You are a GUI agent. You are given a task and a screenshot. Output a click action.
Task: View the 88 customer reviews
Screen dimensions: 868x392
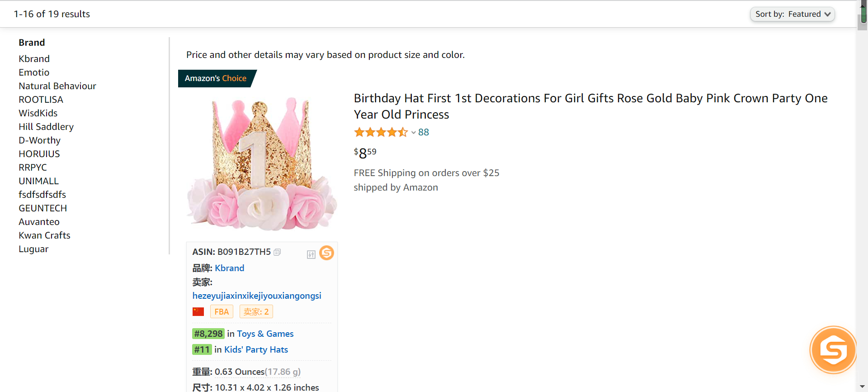click(424, 132)
